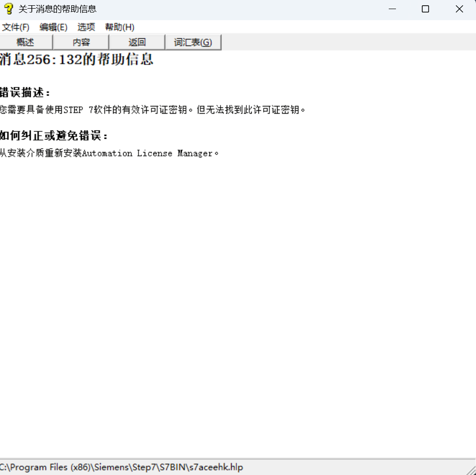
Task: Click the 如何纠正或避免错误 subheading
Action: (54, 136)
